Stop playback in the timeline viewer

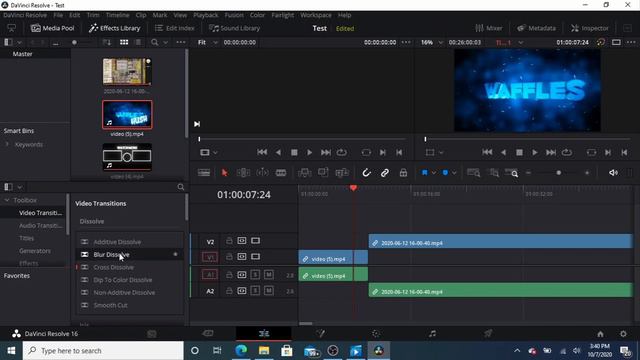tap(519, 152)
